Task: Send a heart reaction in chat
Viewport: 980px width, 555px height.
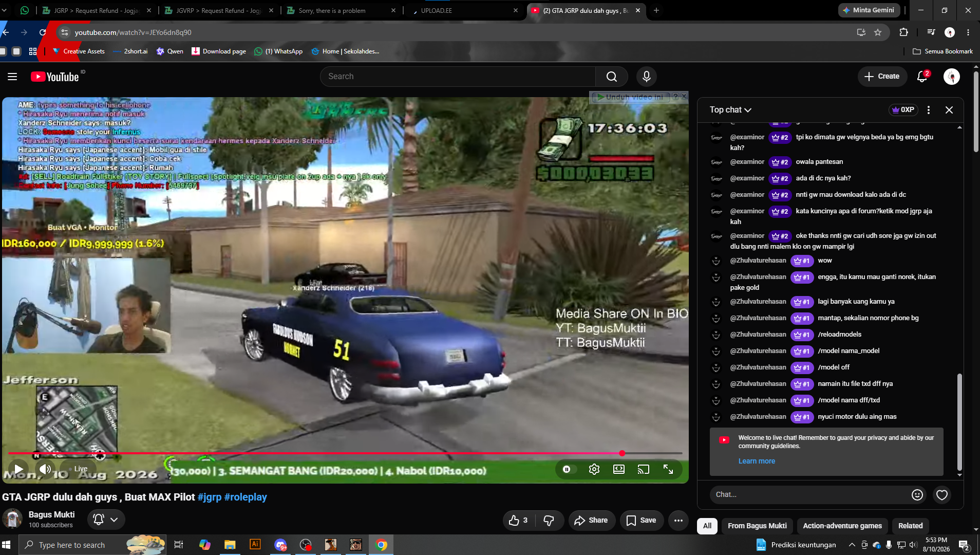Action: click(x=941, y=494)
